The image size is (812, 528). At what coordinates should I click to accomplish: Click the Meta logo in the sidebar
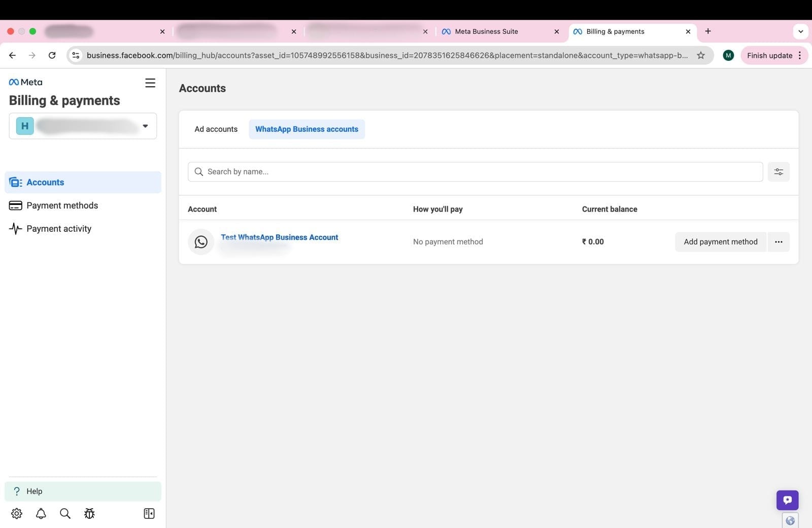(25, 82)
